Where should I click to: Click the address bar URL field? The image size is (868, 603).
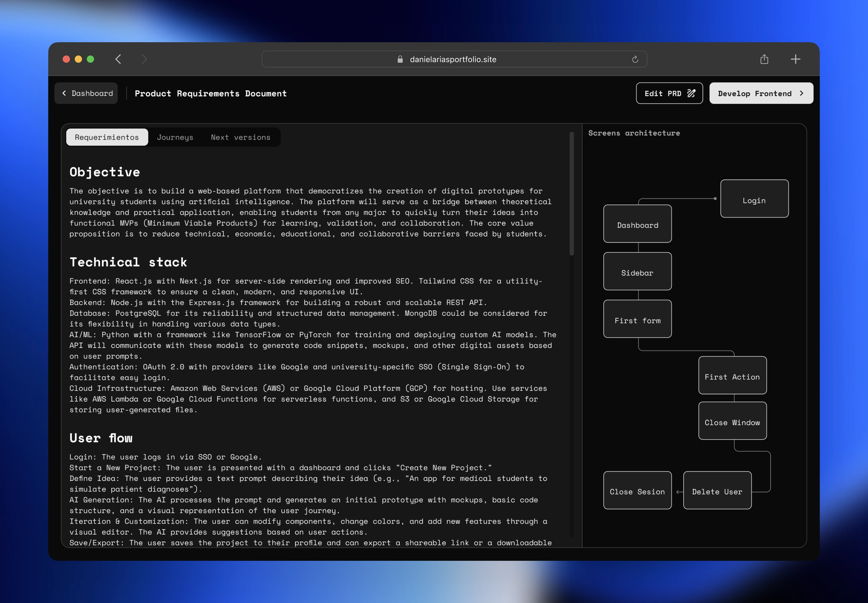[x=453, y=59]
